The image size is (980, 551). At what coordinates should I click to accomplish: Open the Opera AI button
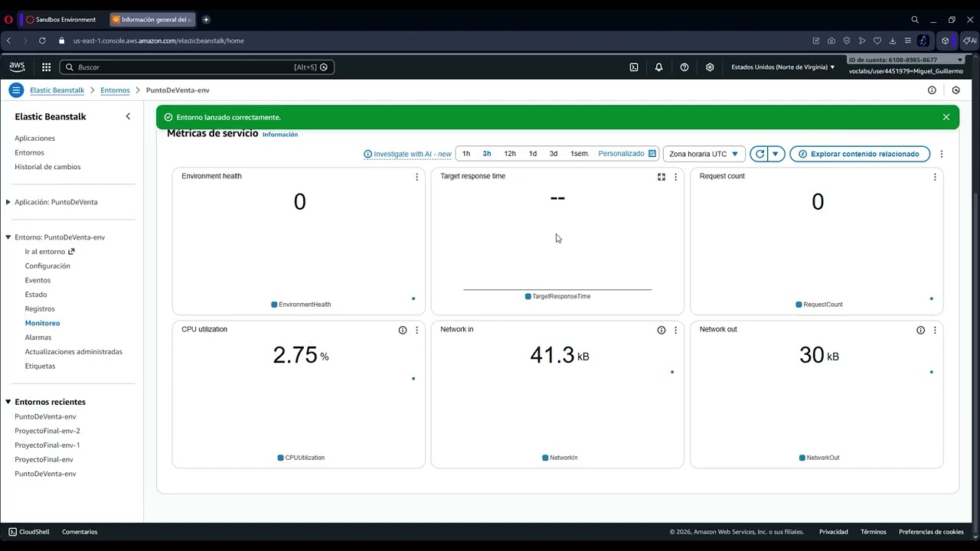tap(969, 41)
